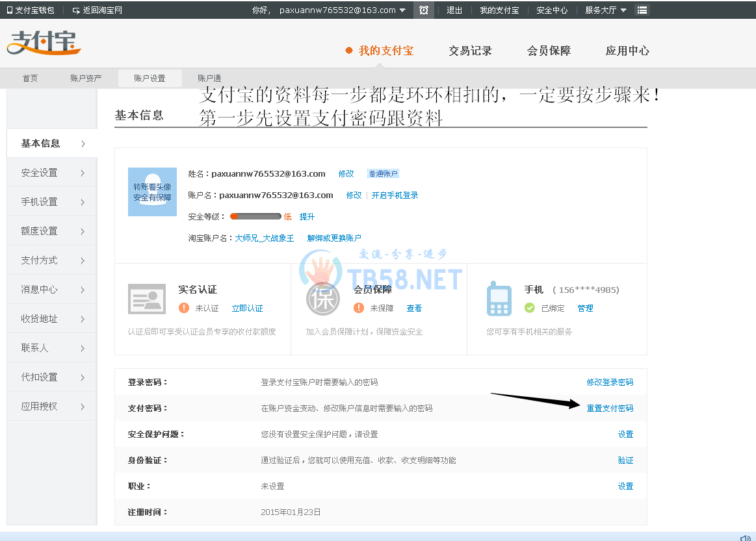The height and width of the screenshot is (541, 756).
Task: Open Taobao account 大师兄_大战象王 link
Action: (x=264, y=238)
